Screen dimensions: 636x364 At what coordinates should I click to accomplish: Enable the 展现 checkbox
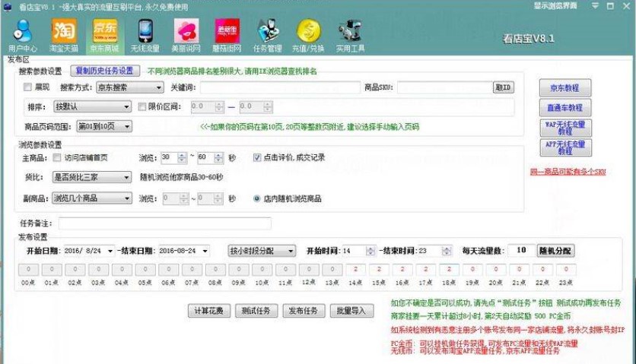click(x=27, y=87)
